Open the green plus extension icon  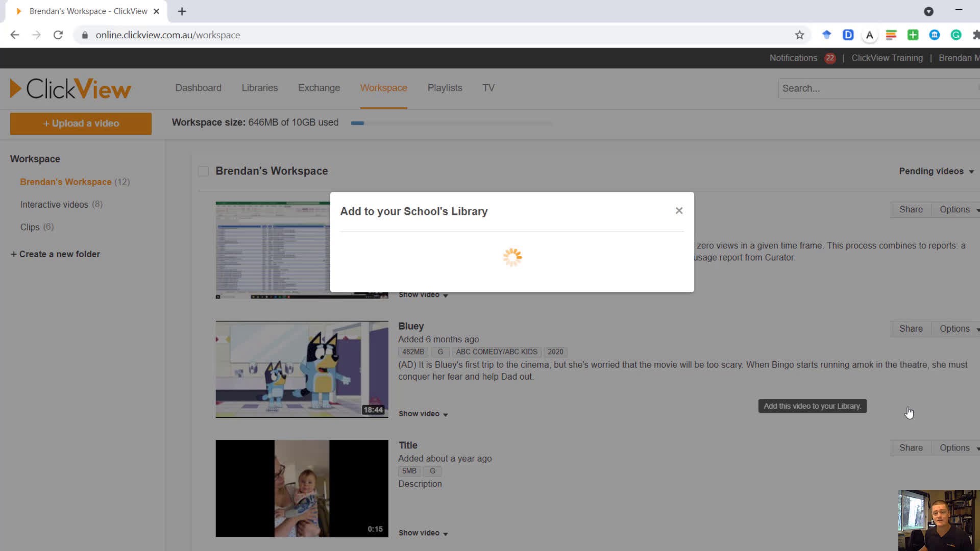913,35
